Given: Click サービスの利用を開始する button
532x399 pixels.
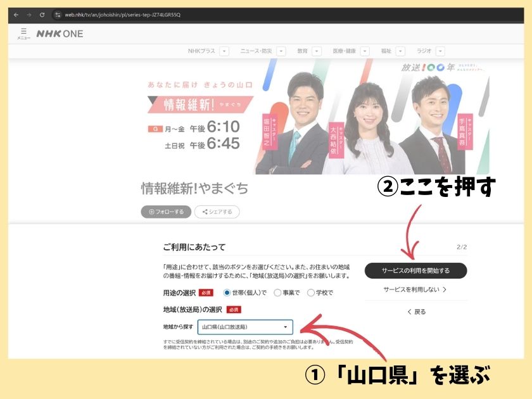Looking at the screenshot, I should pos(415,270).
